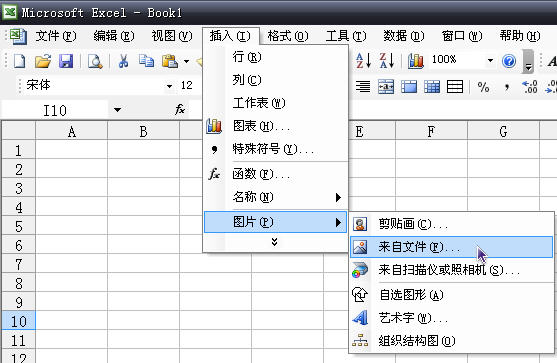Click the New workbook icon

click(19, 61)
